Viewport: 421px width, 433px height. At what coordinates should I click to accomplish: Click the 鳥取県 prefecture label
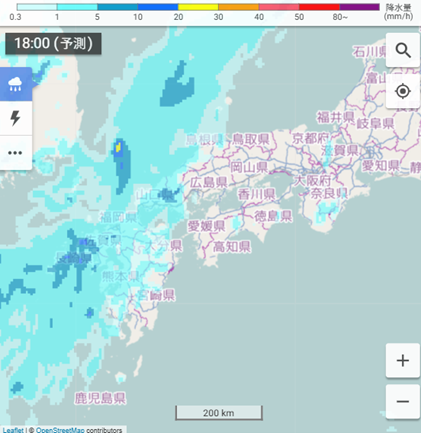(x=251, y=139)
